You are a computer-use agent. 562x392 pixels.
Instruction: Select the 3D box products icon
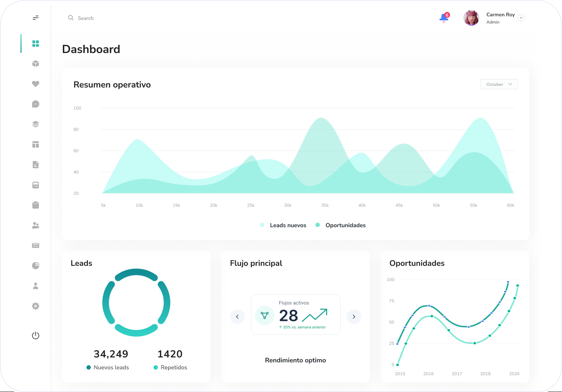(36, 64)
